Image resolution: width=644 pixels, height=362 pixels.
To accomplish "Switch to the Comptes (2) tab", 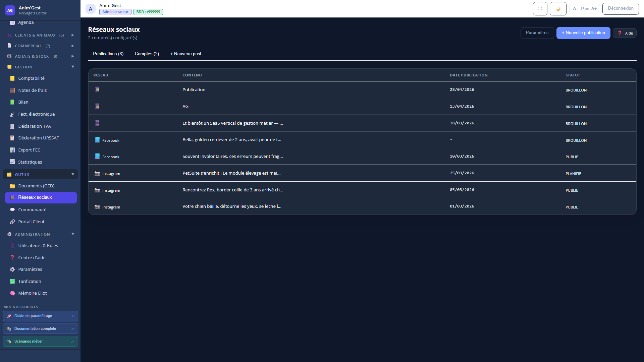I will click(x=147, y=54).
